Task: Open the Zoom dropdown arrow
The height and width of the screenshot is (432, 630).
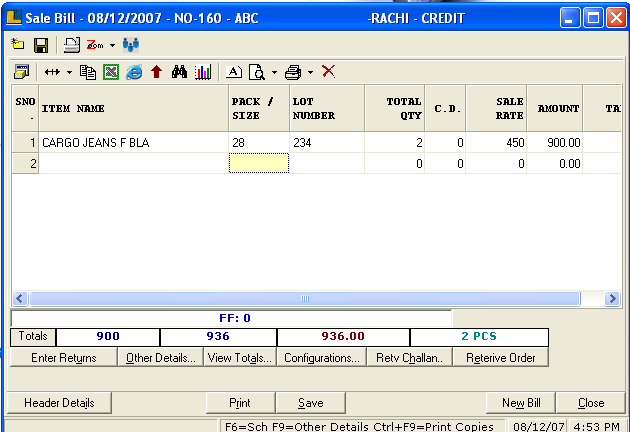Action: tap(112, 45)
